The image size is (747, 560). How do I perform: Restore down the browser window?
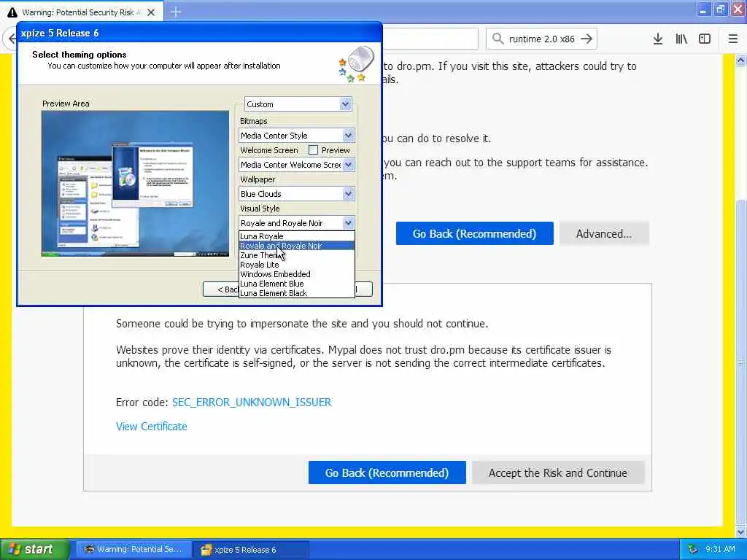721,9
